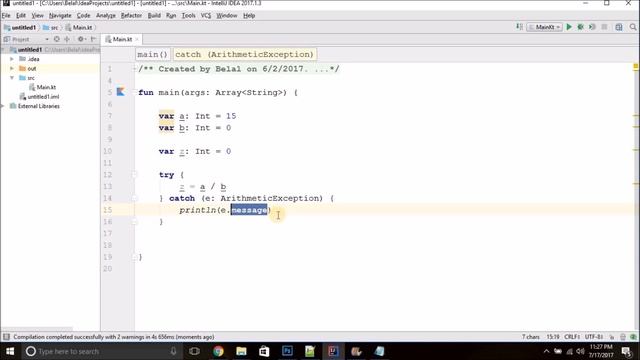Click scroll from source target icon
Image resolution: width=640 pixels, height=360 pixels.
click(x=56, y=39)
